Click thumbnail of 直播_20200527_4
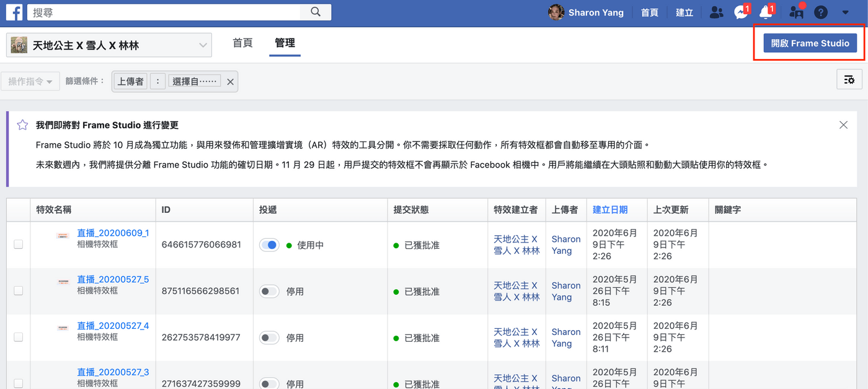868x389 pixels. pyautogui.click(x=62, y=328)
